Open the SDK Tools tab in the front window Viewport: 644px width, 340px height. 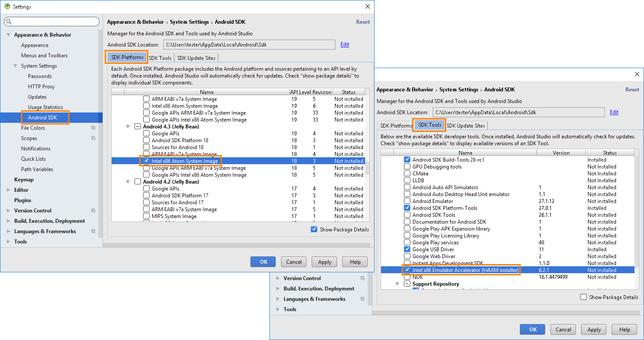click(x=429, y=125)
